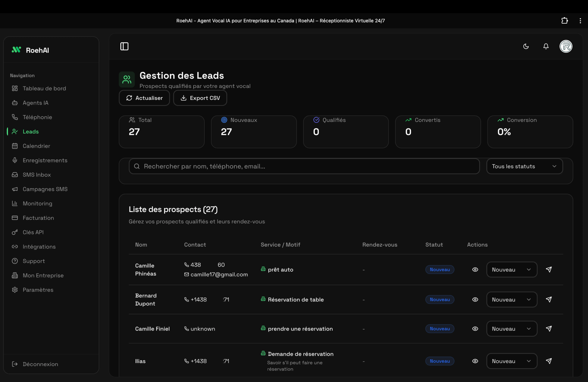Image resolution: width=588 pixels, height=382 pixels.
Task: Click the Rendez-vous column header
Action: coord(380,245)
